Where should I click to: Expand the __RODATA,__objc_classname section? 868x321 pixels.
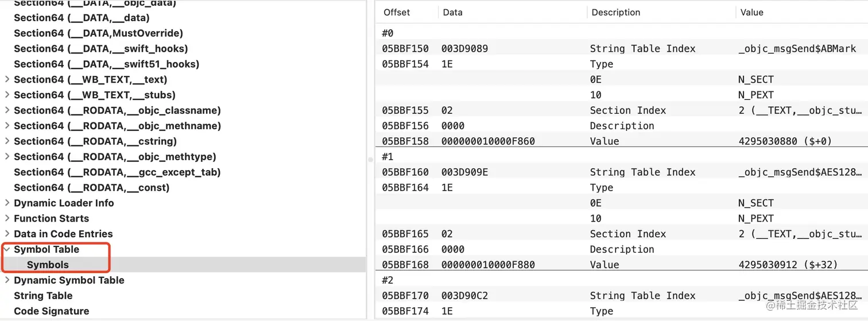point(7,110)
